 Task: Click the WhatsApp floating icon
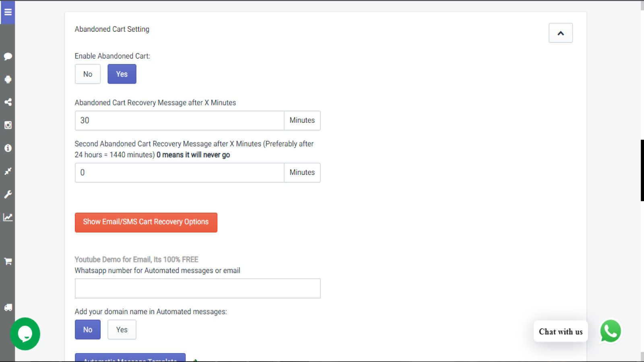point(611,331)
